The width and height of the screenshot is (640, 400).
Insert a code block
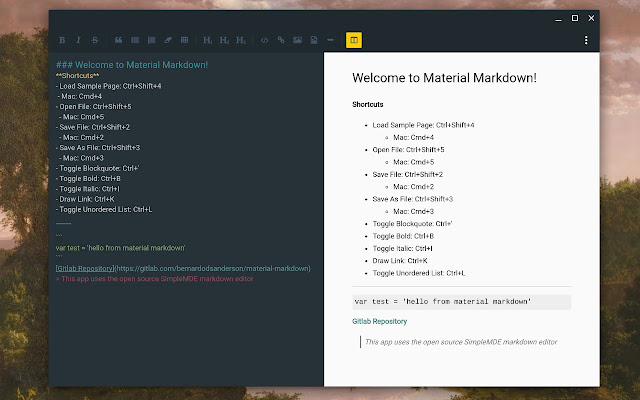point(264,40)
